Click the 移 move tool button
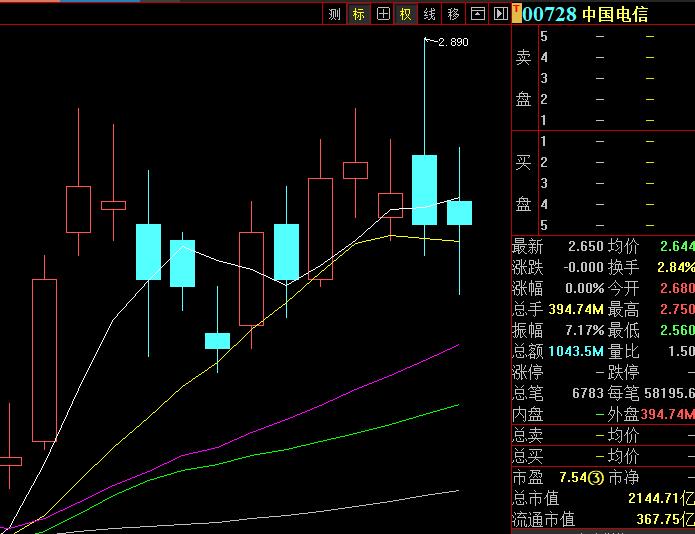 coord(453,14)
